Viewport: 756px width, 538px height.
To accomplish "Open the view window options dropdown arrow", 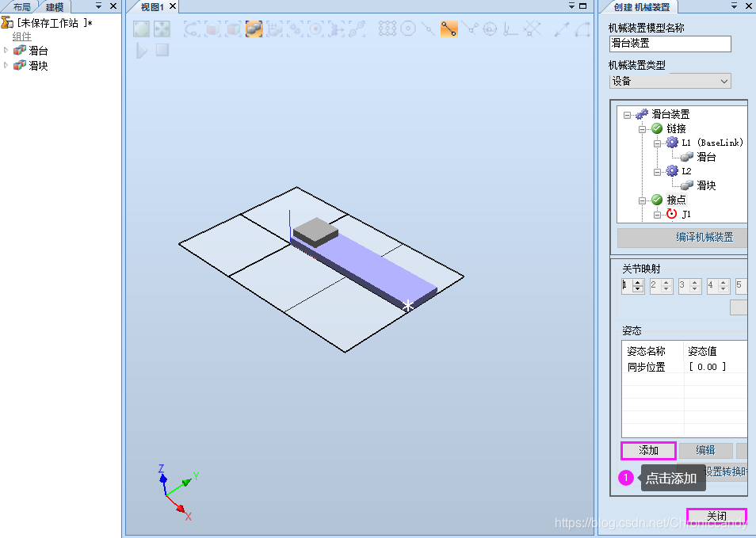I will [571, 6].
